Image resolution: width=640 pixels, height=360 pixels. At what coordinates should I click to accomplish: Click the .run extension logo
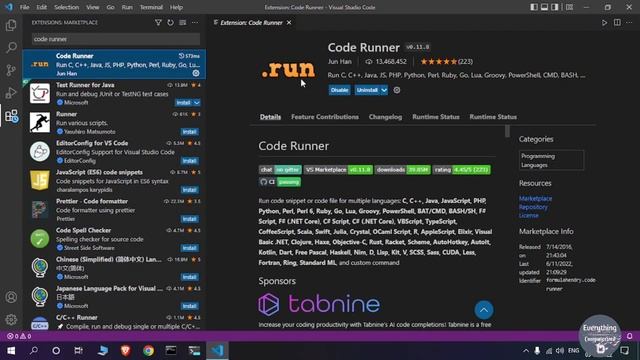coord(289,70)
